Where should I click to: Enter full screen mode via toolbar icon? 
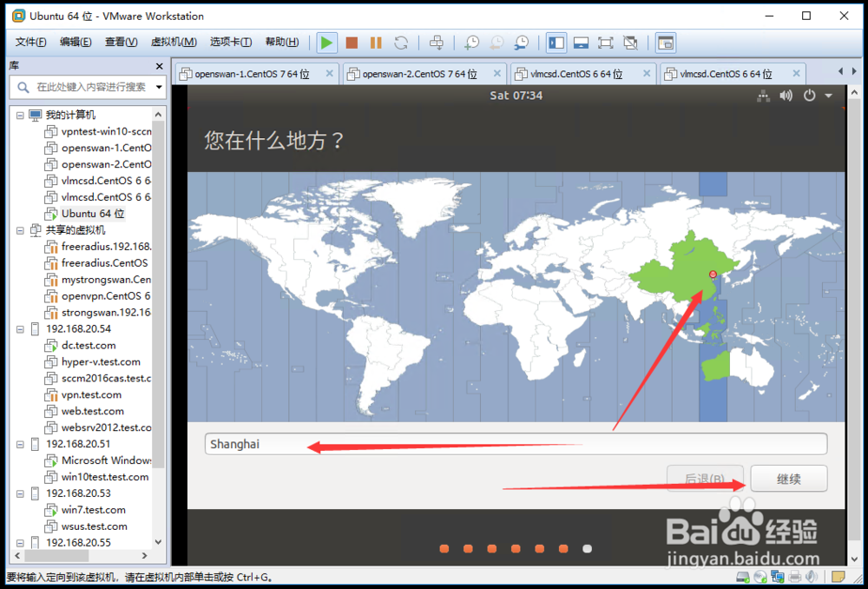[x=605, y=43]
